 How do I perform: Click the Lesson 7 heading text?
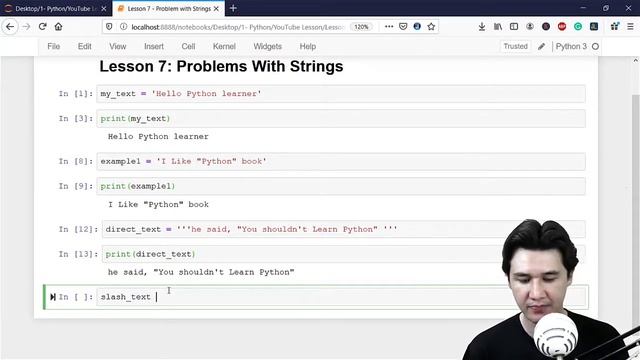click(221, 67)
